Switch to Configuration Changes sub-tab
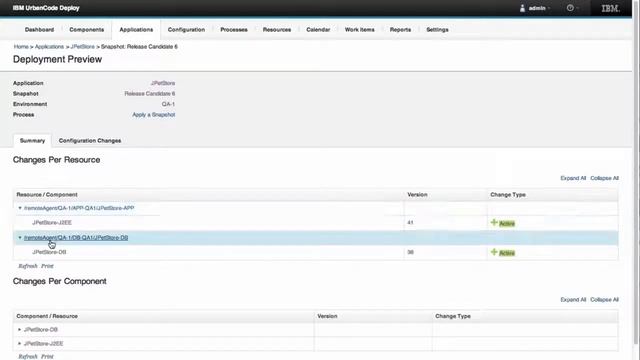Viewport: 640px width, 360px height. click(x=90, y=141)
